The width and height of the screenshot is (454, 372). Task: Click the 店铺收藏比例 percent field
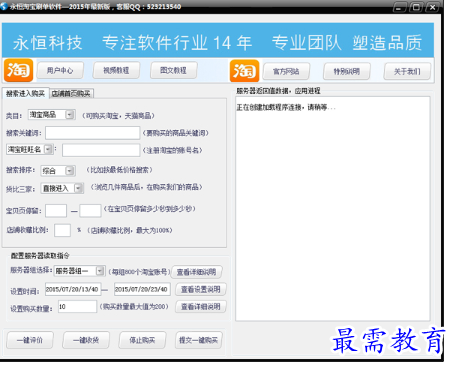pyautogui.click(x=62, y=230)
